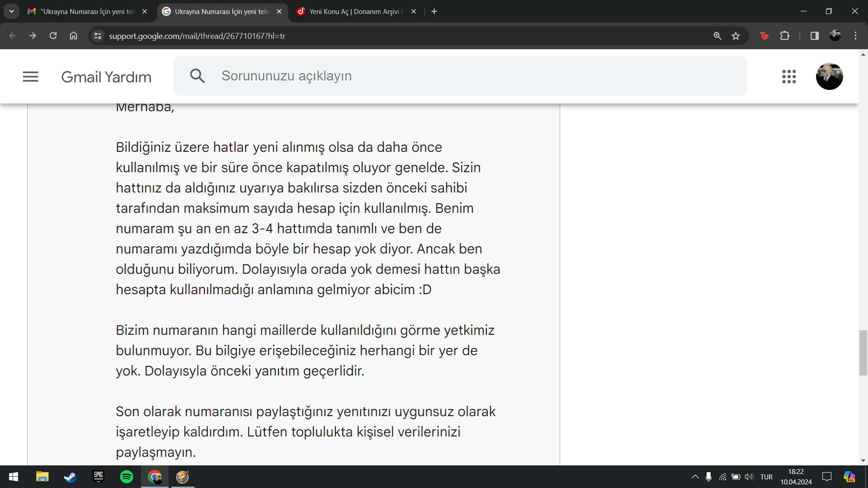Viewport: 868px width, 488px height.
Task: Open Chrome three-dot menu
Action: tap(855, 36)
